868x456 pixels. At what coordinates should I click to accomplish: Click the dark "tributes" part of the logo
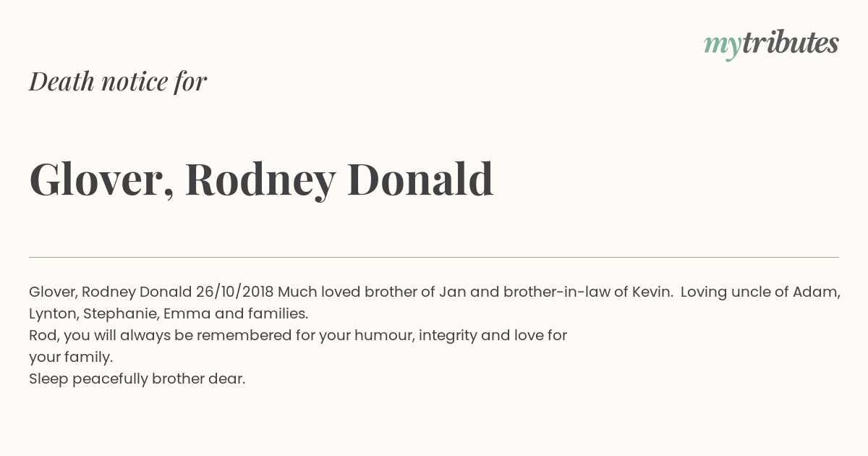click(791, 43)
